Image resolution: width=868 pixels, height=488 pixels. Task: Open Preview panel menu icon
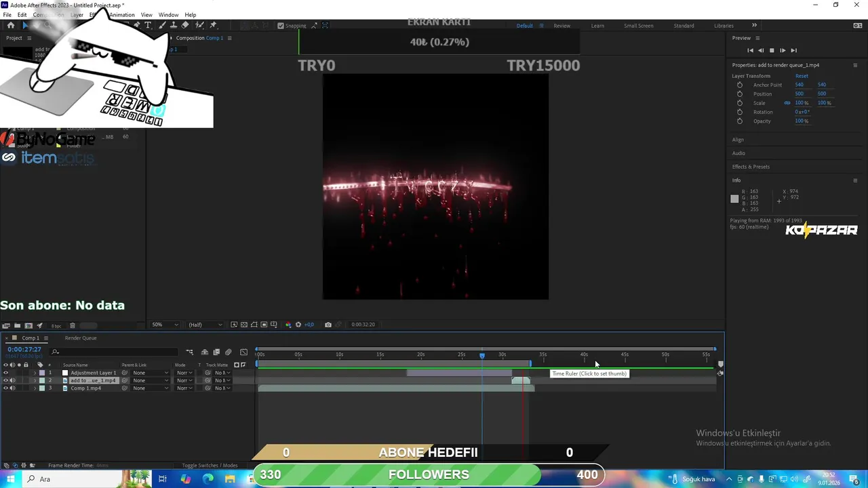point(757,38)
